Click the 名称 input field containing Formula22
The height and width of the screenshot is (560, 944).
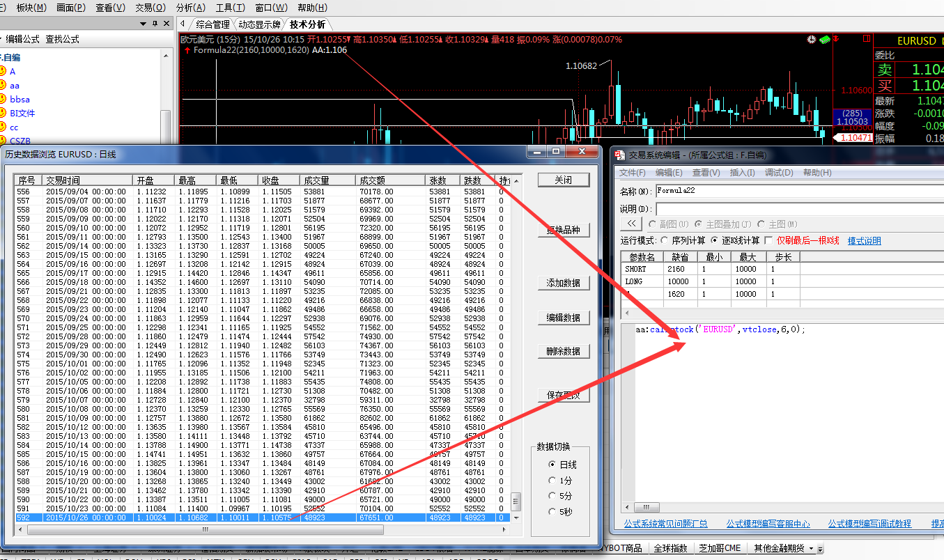(x=794, y=190)
